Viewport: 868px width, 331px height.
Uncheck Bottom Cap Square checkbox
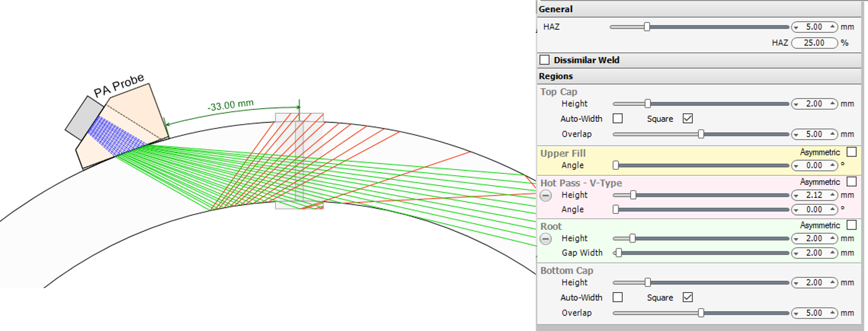click(x=687, y=297)
